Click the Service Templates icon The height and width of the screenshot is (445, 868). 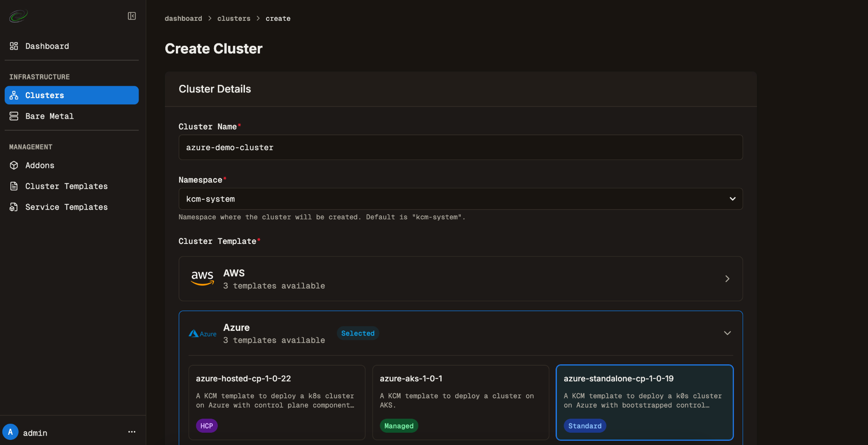14,207
